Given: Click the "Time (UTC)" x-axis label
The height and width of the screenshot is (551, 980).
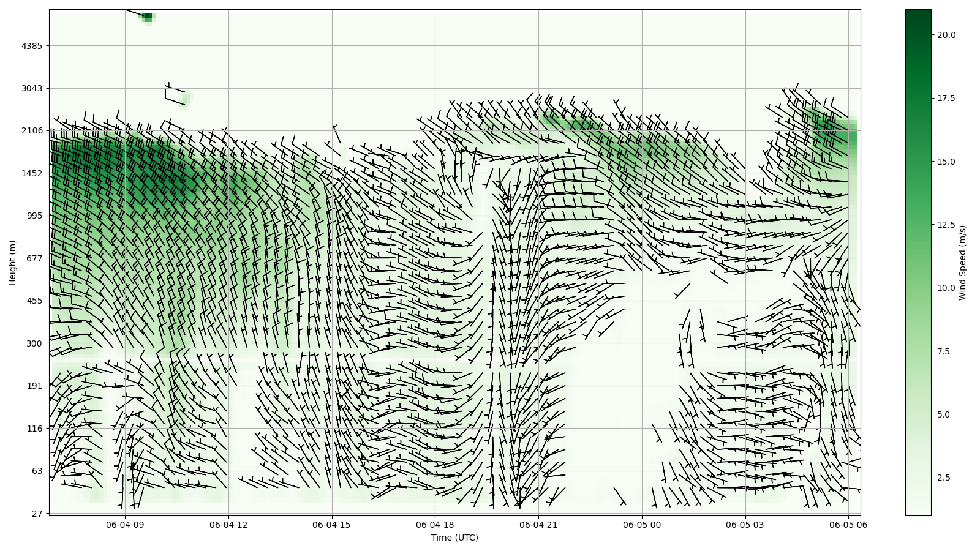Looking at the screenshot, I should click(x=454, y=538).
